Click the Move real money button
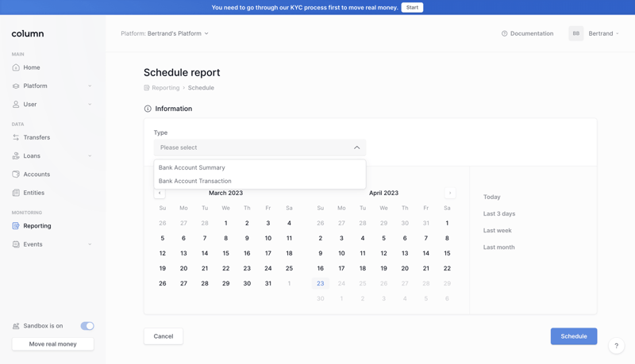635x364 pixels. [x=52, y=344]
